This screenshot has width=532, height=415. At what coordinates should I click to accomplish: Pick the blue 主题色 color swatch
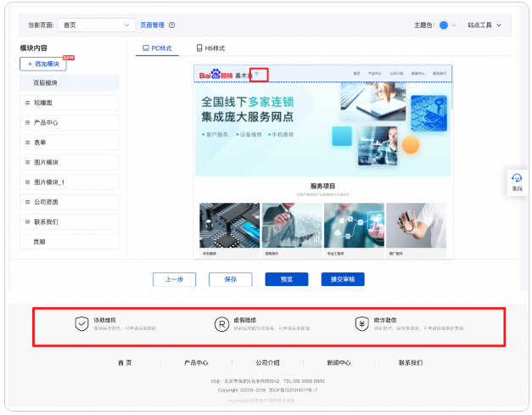click(444, 25)
